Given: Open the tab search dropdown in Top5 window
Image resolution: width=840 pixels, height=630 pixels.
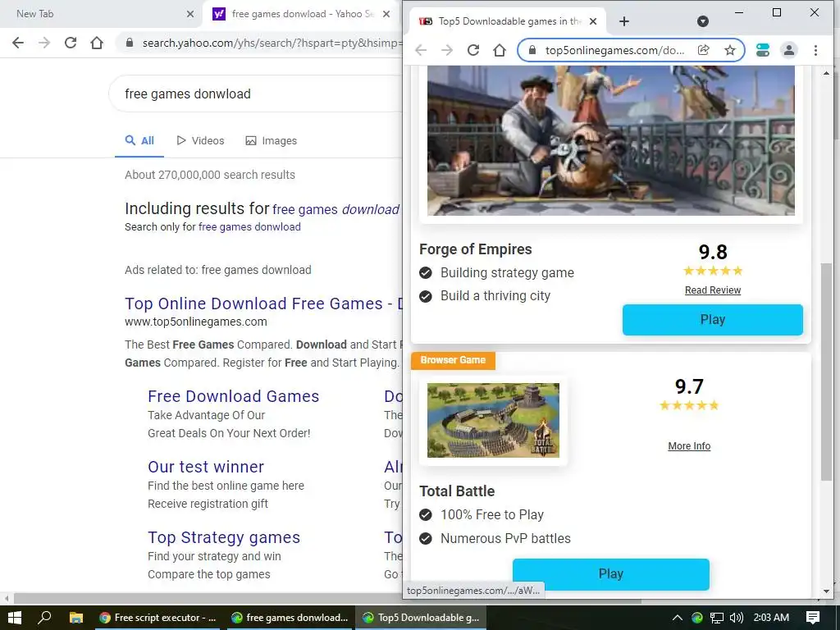Looking at the screenshot, I should coord(703,21).
